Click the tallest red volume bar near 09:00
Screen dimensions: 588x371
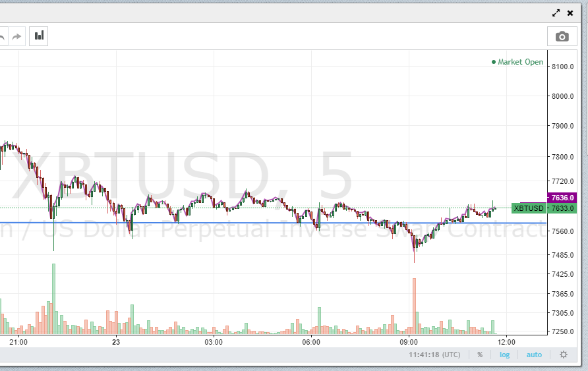pos(415,306)
